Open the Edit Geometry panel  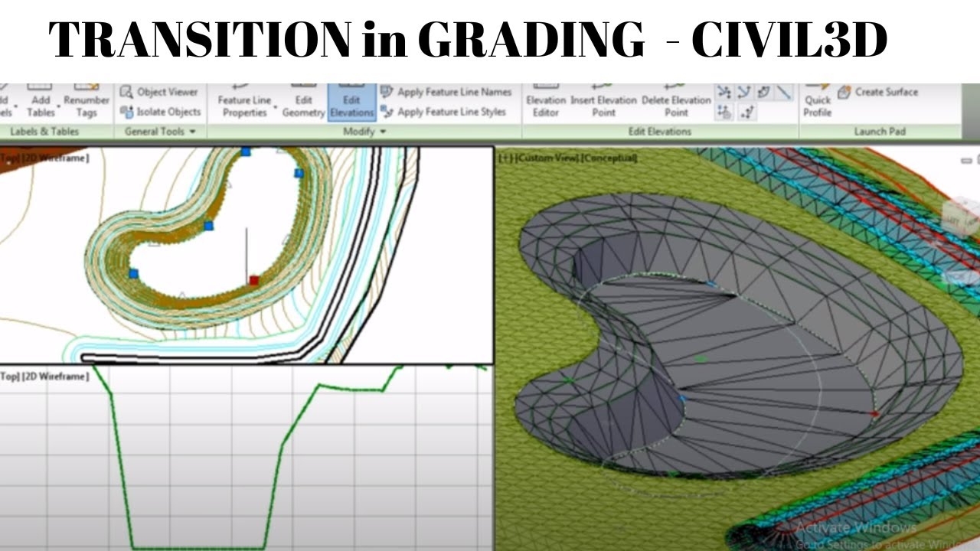click(303, 101)
